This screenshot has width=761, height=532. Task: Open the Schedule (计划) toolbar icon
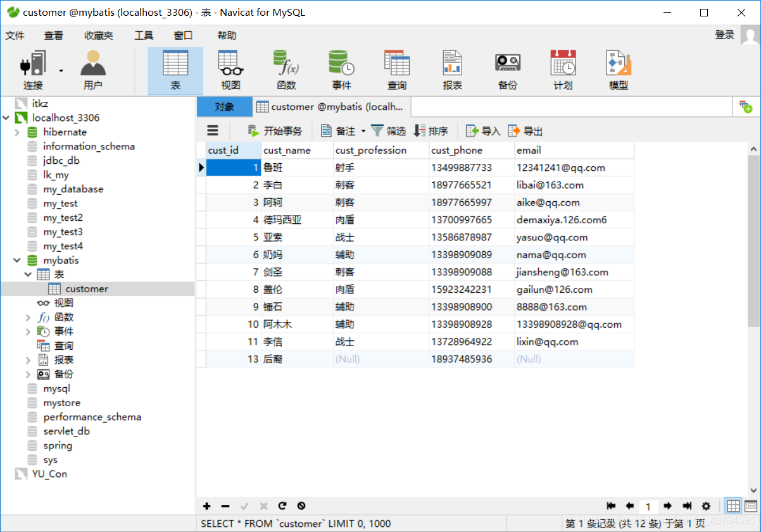pos(563,70)
